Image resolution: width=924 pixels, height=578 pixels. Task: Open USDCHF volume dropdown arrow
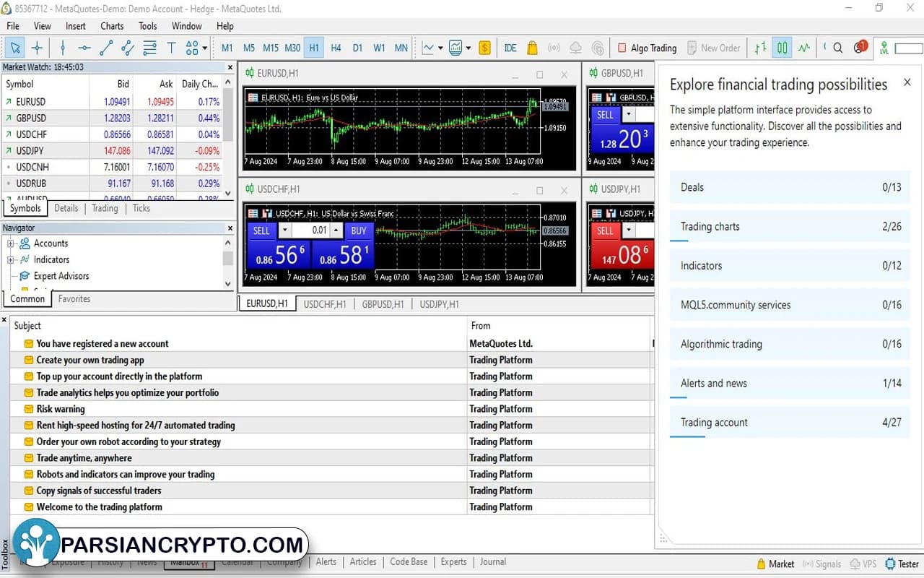(x=284, y=231)
